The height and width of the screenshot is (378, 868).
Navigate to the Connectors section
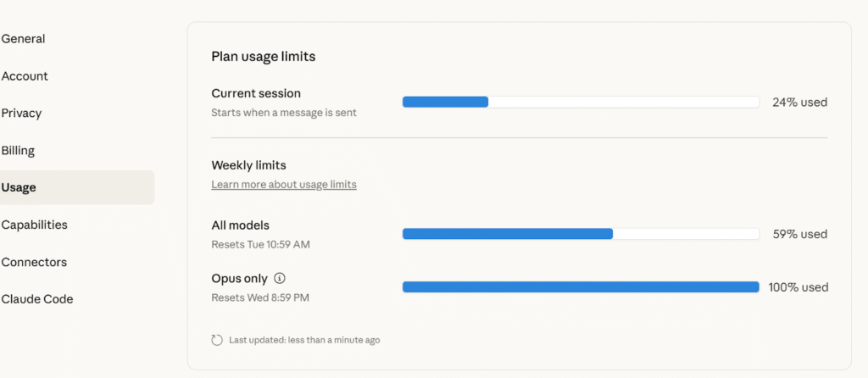coord(35,263)
